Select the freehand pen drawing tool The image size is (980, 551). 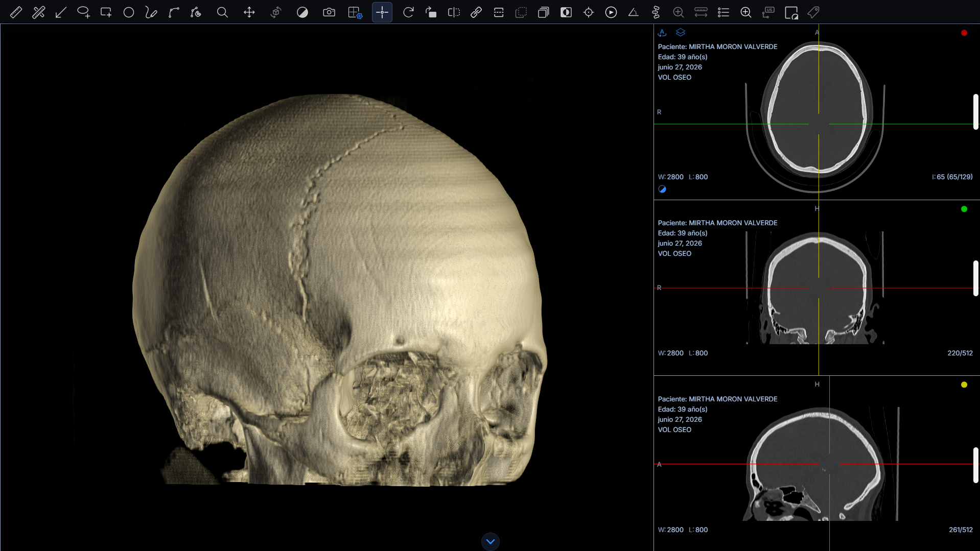(x=151, y=12)
